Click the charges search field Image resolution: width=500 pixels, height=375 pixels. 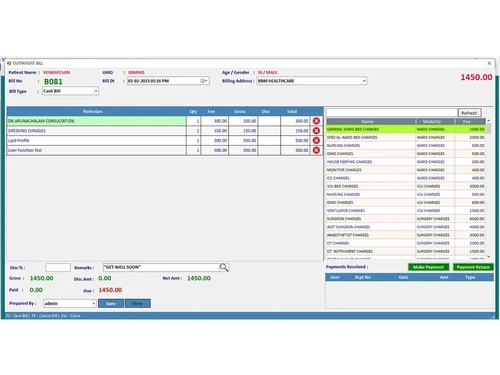point(392,113)
